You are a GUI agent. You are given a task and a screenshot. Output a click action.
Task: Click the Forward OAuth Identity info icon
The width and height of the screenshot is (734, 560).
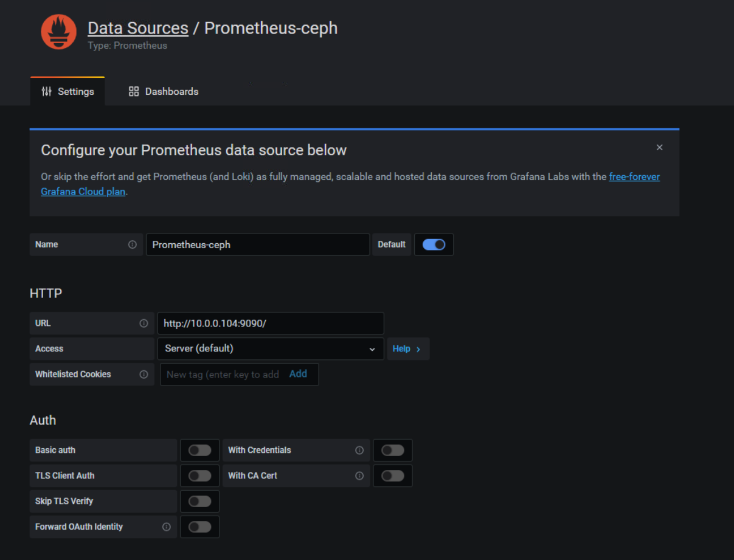[x=166, y=527]
